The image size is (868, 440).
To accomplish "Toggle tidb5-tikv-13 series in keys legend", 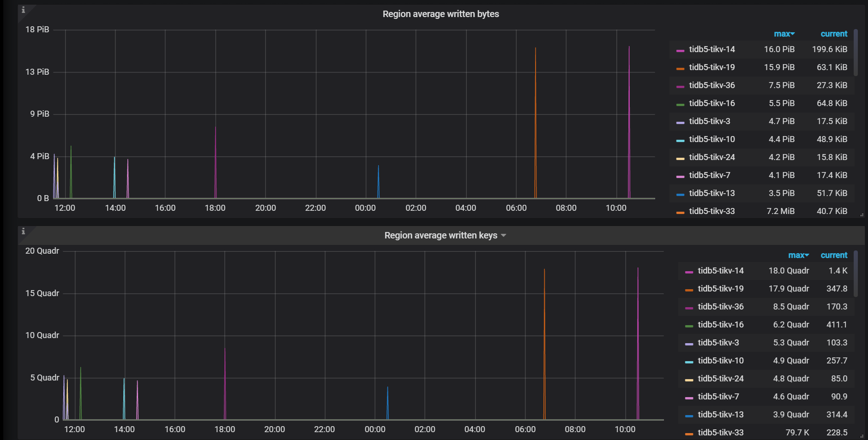I will tap(721, 415).
